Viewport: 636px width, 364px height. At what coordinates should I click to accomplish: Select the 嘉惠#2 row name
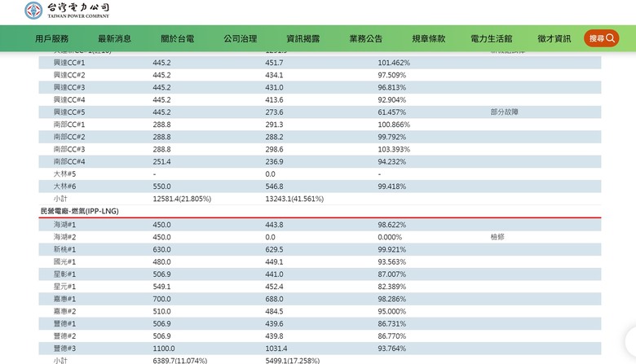(x=64, y=311)
